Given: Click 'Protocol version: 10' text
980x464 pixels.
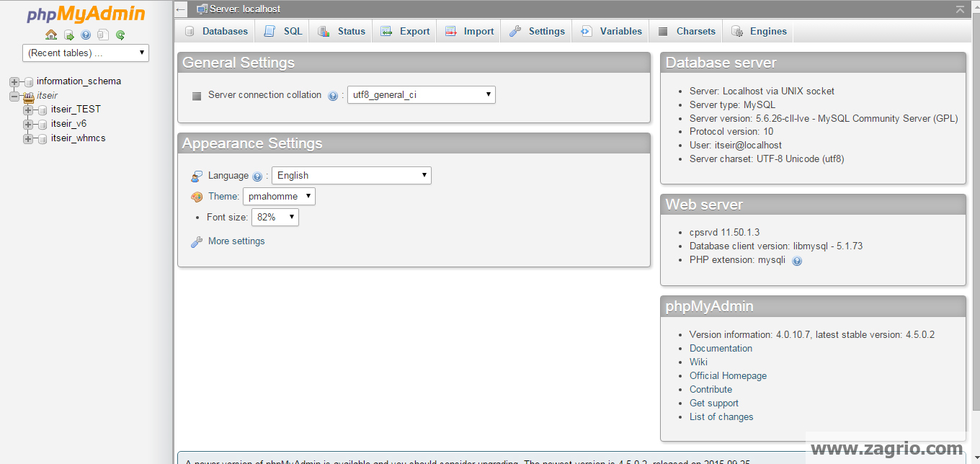Looking at the screenshot, I should (731, 131).
